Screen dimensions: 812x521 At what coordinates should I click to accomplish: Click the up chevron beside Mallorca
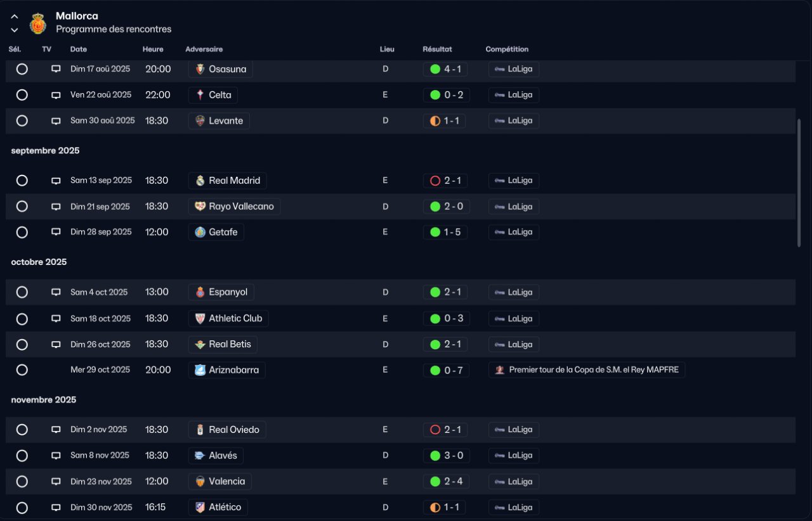(x=15, y=17)
